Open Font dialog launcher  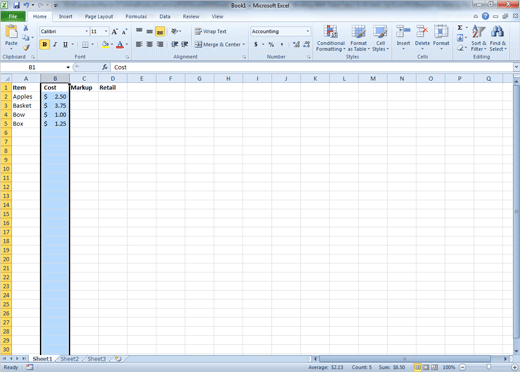click(x=127, y=57)
